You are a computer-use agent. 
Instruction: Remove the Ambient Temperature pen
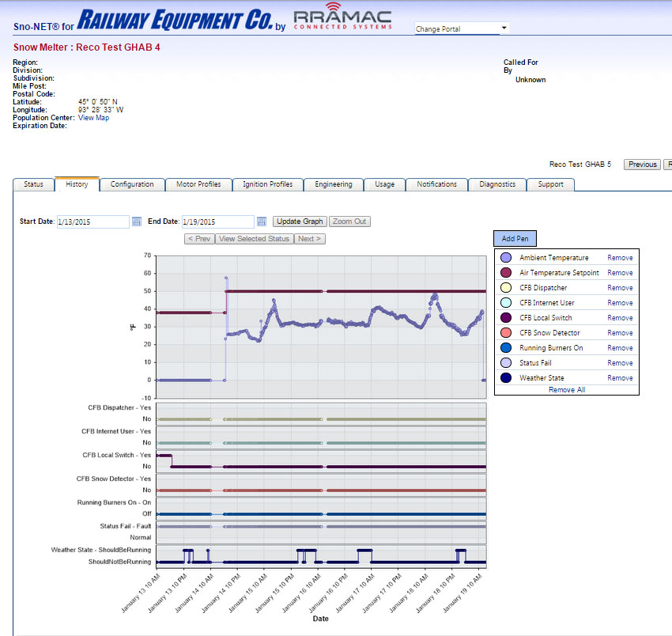(x=620, y=258)
